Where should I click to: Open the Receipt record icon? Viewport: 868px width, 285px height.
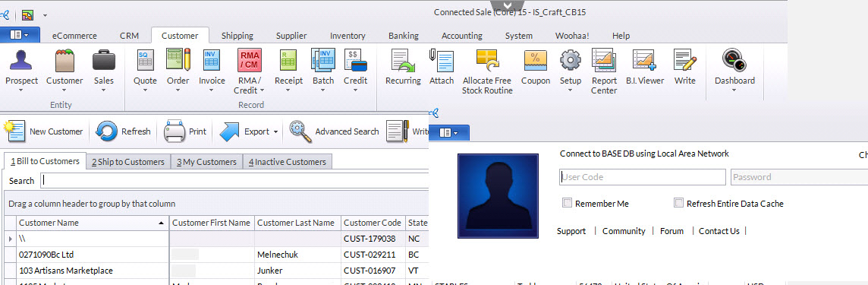288,60
